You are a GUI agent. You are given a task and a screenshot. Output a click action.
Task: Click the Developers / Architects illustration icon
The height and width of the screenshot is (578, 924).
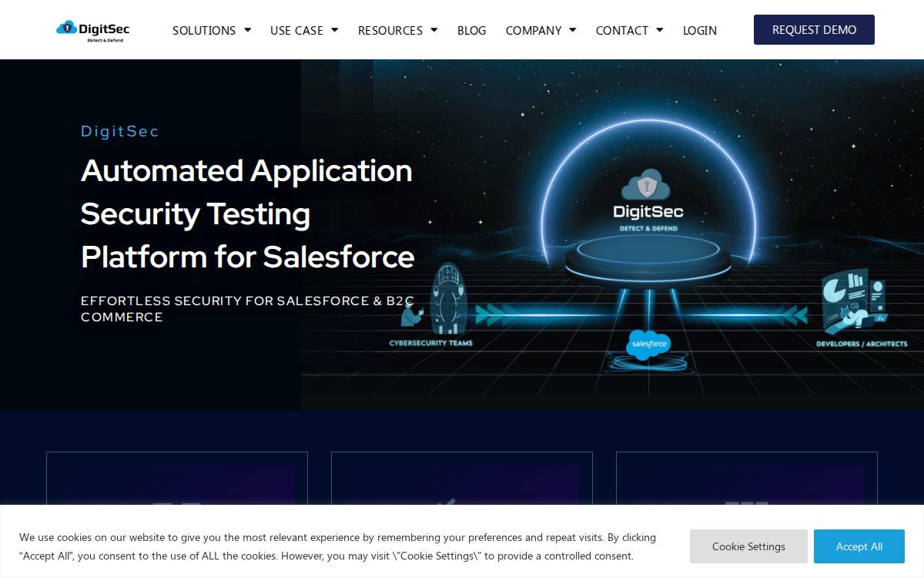point(855,301)
